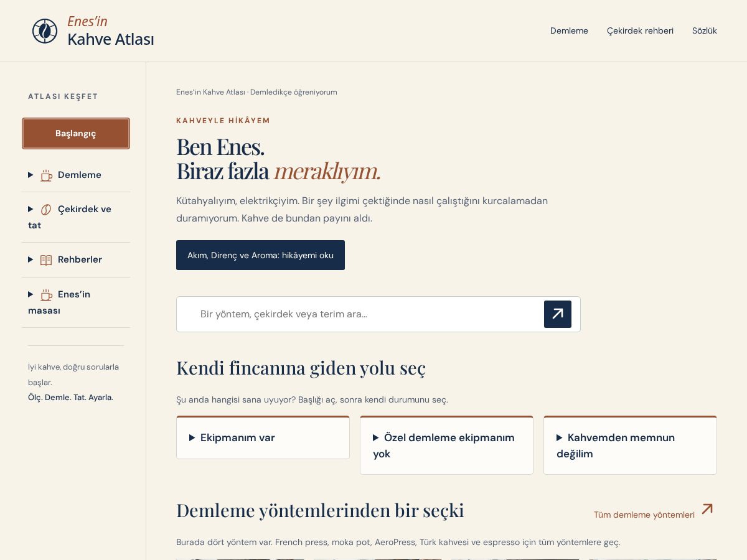Click the cup icon beside Demleme
The image size is (747, 560).
click(x=47, y=175)
